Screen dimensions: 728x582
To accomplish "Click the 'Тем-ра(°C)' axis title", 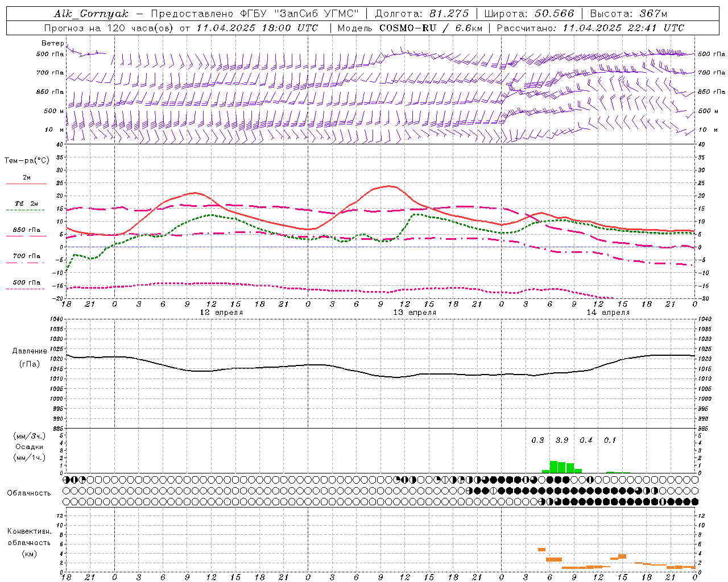I will (x=27, y=161).
